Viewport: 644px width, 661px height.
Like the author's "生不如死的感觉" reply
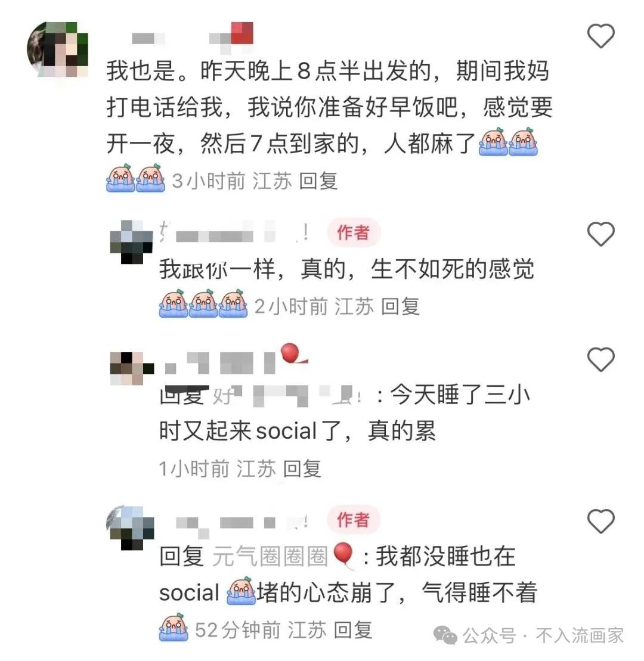[x=600, y=234]
